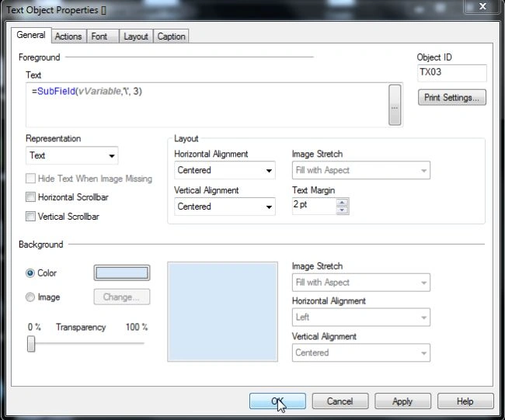Open Background Vertical Alignment dropdown
The image size is (505, 420).
click(361, 352)
